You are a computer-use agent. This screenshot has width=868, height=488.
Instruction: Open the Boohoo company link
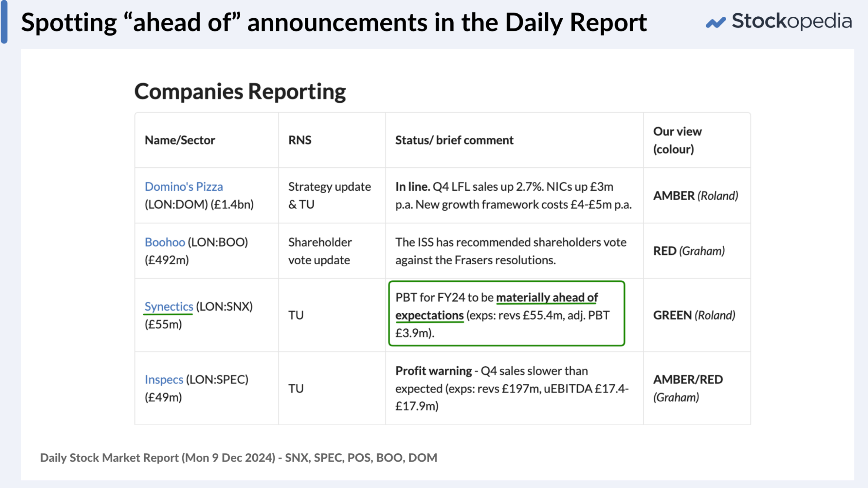click(x=165, y=242)
